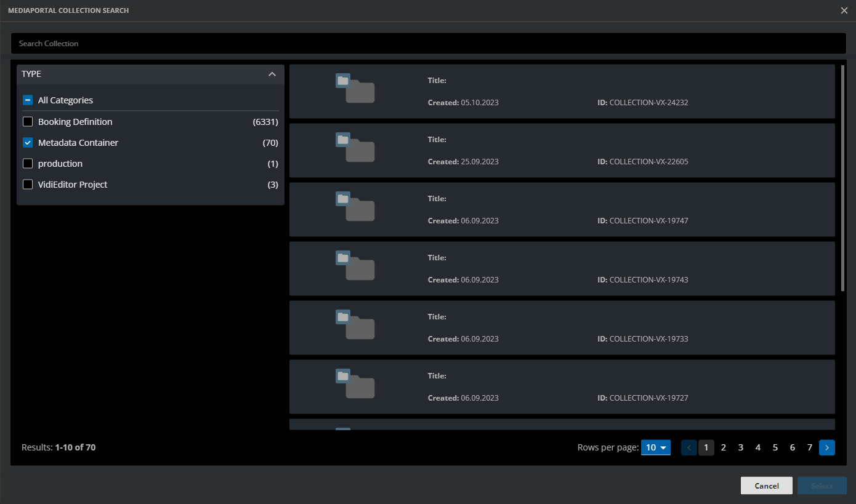Uncheck the Metadata Container filter

point(28,143)
